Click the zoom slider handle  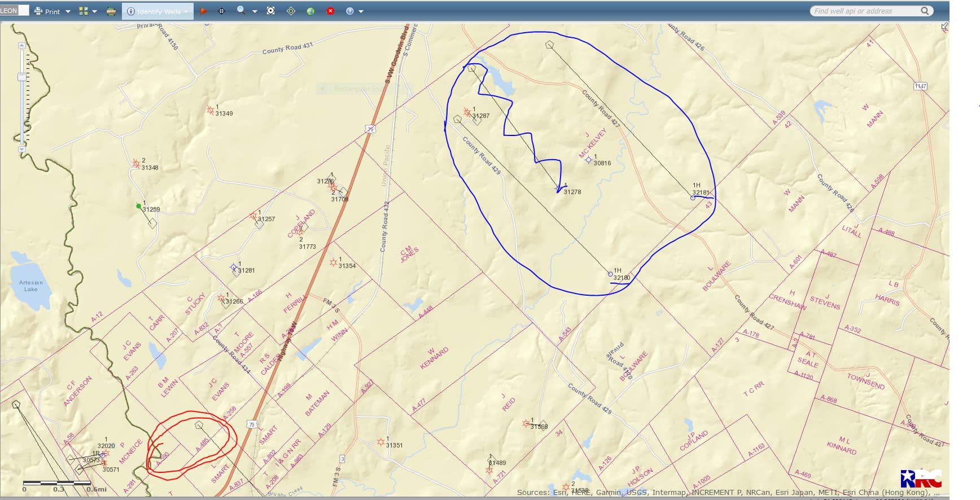point(21,77)
